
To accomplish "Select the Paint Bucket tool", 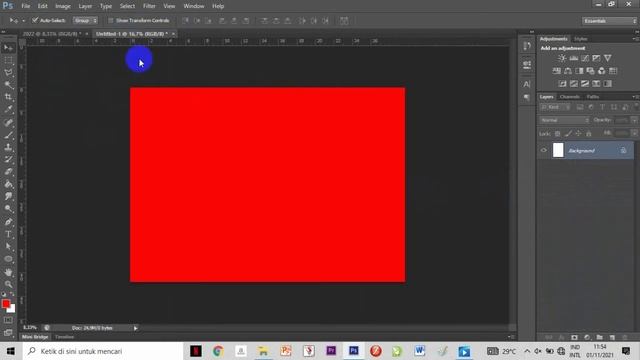I will point(8,184).
